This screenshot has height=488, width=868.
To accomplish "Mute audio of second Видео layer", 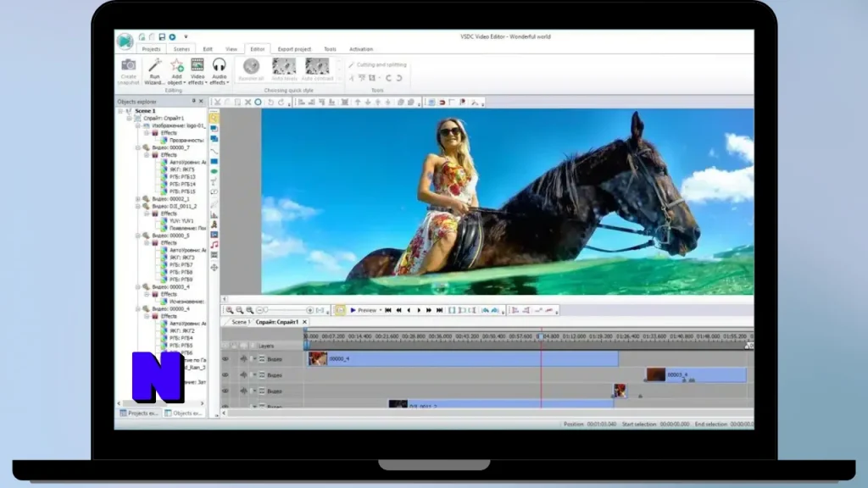I will (x=243, y=375).
